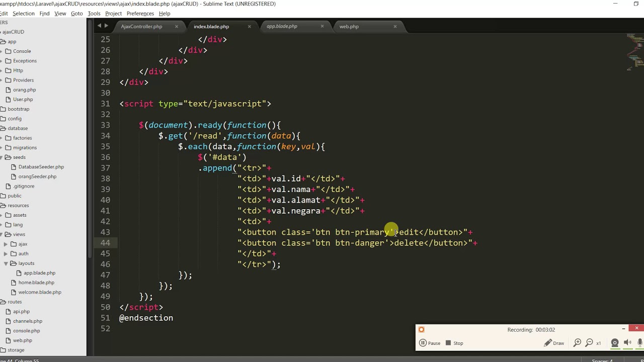
Task: Click the orangSeeder.php file icon
Action: [x=14, y=176]
